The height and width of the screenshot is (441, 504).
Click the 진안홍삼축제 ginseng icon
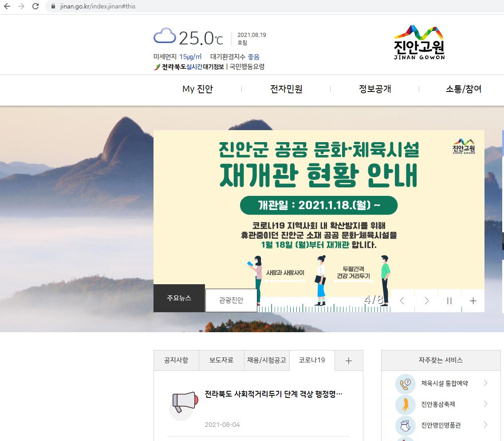pyautogui.click(x=406, y=404)
